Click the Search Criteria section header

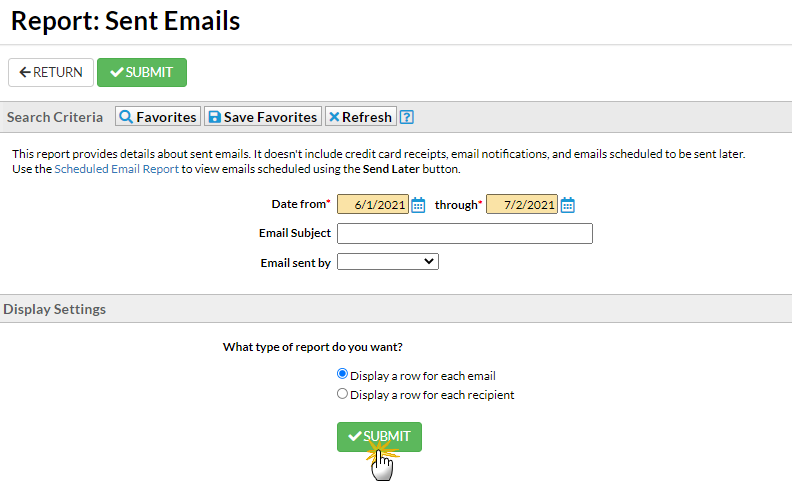point(55,117)
